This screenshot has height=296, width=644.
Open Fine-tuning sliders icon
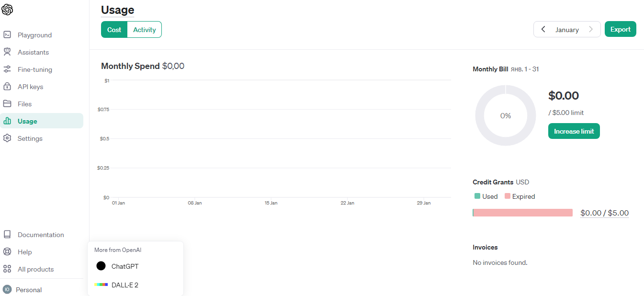click(7, 69)
